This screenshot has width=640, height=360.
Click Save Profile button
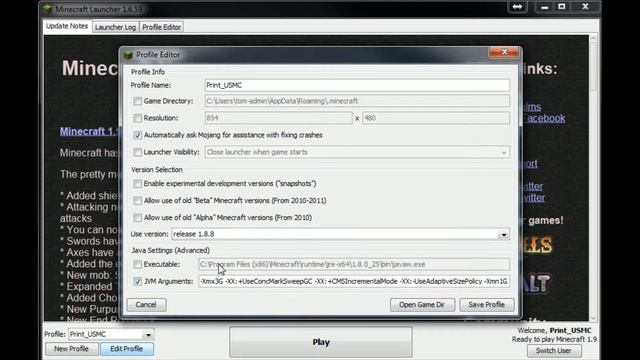[x=487, y=304]
